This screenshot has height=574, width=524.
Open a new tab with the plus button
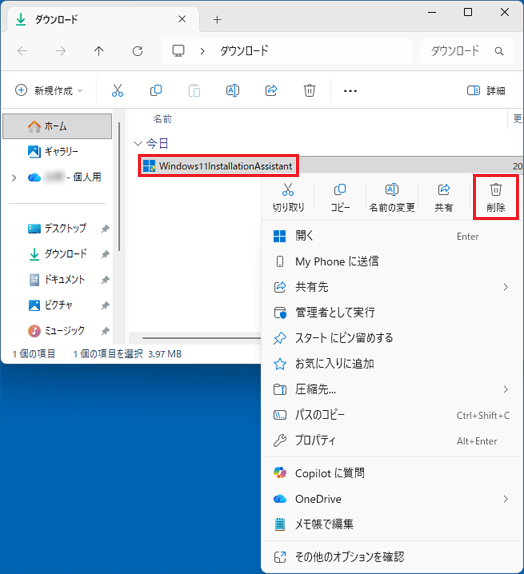217,19
